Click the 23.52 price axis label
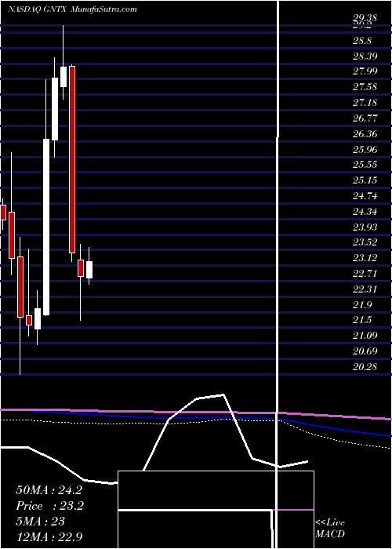 [365, 242]
